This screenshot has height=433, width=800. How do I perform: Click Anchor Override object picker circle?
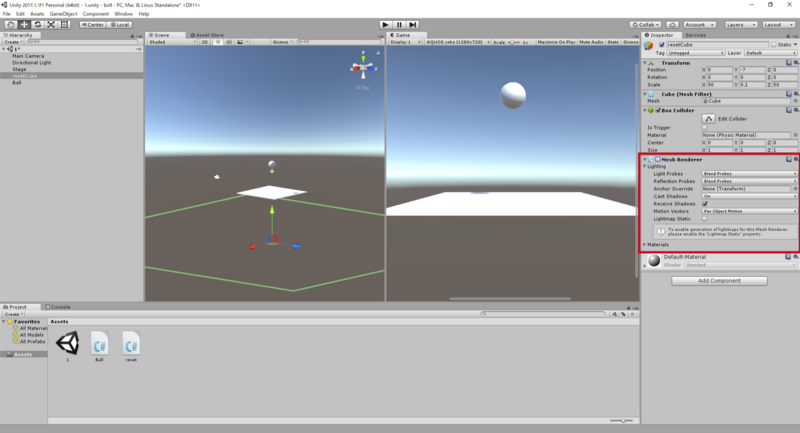tap(795, 189)
